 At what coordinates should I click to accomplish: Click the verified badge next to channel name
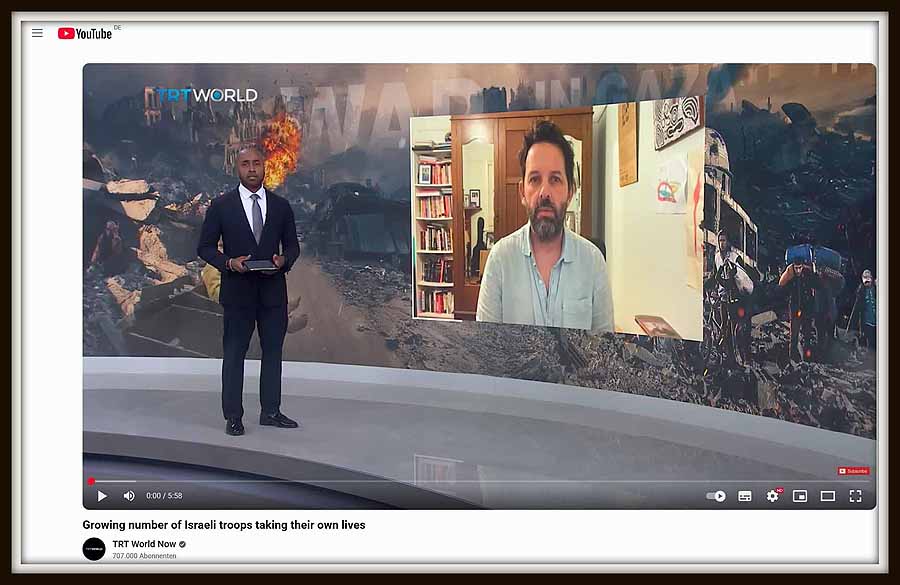click(182, 544)
